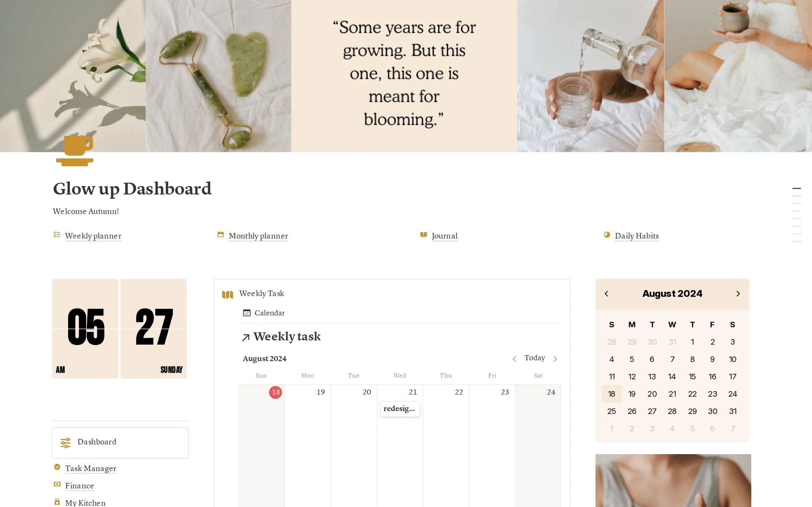Click the Daily Habits sun icon
This screenshot has width=812, height=507.
point(606,236)
